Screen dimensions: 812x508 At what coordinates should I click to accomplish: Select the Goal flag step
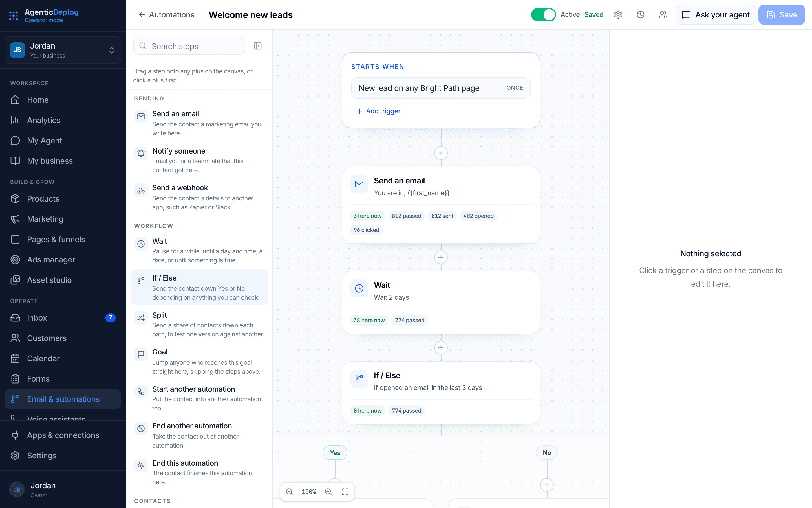[x=199, y=362]
